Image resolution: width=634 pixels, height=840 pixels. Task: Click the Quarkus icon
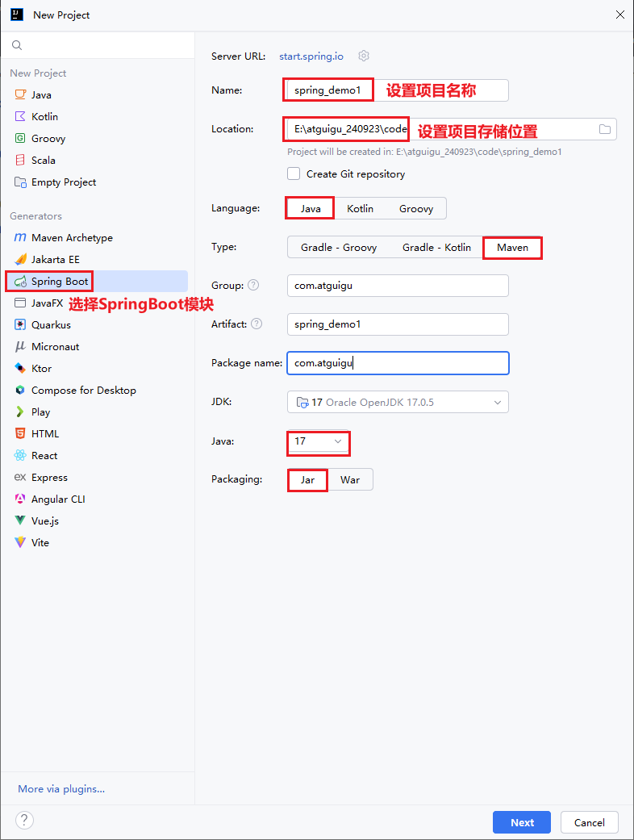pyautogui.click(x=20, y=324)
